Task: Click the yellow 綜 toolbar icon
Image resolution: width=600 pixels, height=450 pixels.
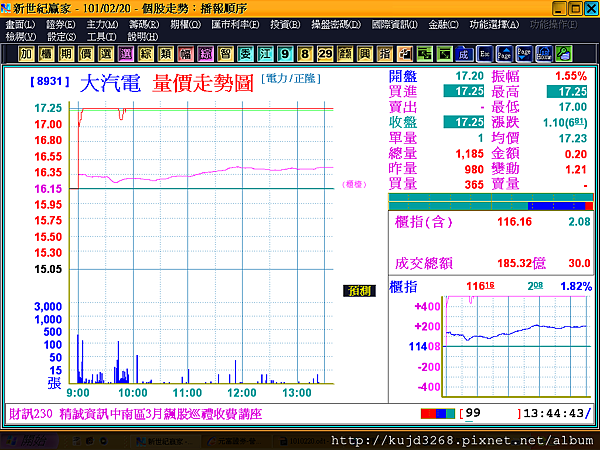Action: tap(145, 54)
